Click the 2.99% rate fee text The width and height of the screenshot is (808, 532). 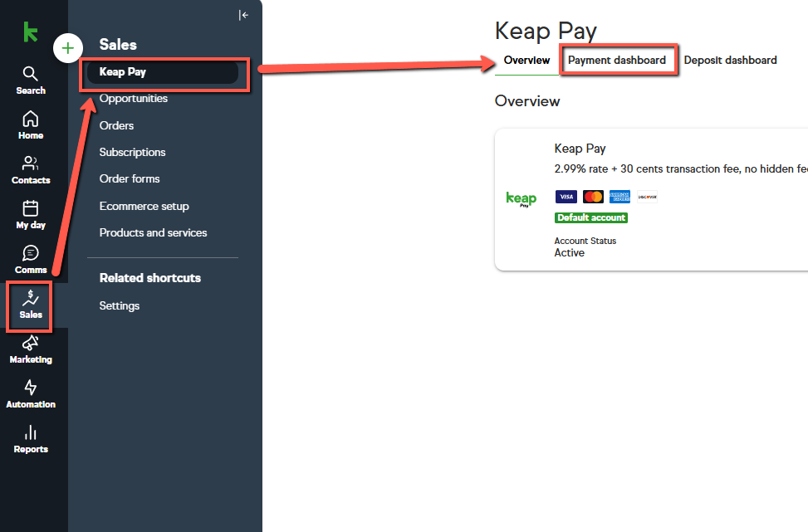pyautogui.click(x=681, y=169)
